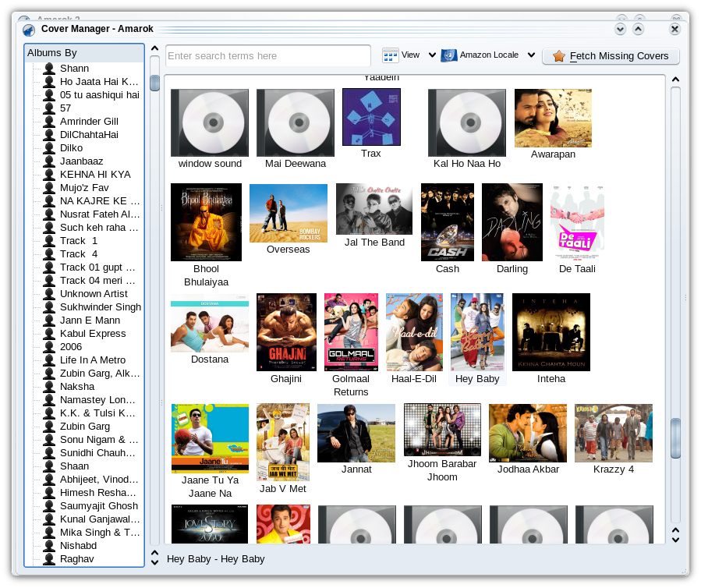Select the Jodhaa Akbar album cover

[x=528, y=433]
